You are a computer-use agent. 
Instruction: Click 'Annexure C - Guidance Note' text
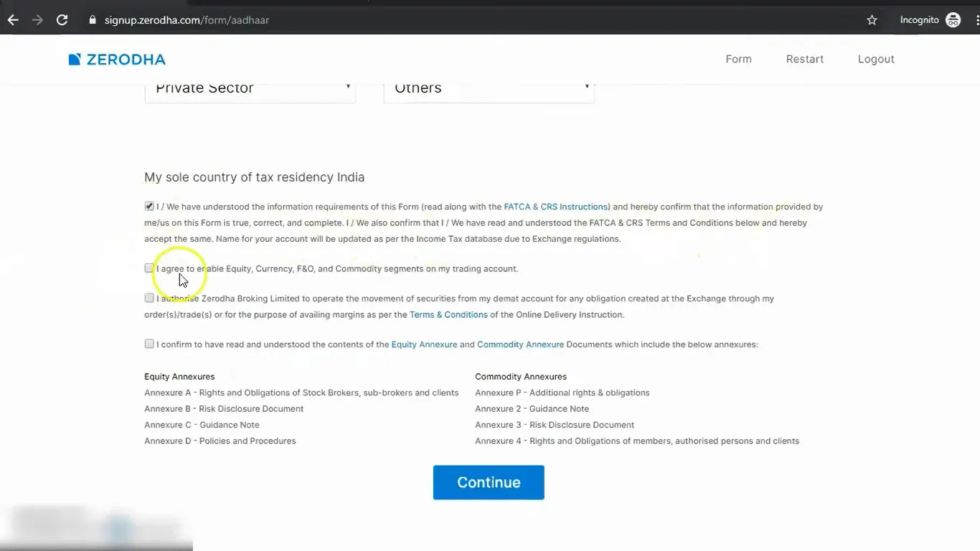point(202,425)
